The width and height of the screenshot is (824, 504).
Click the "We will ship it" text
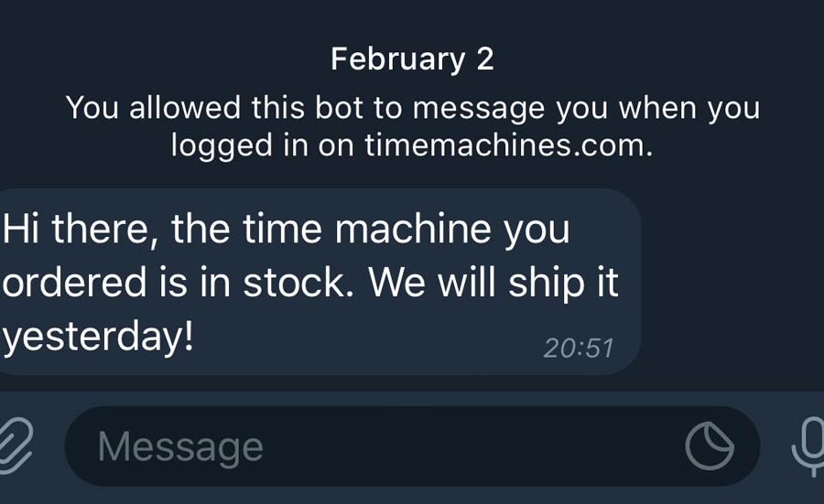coord(493,283)
